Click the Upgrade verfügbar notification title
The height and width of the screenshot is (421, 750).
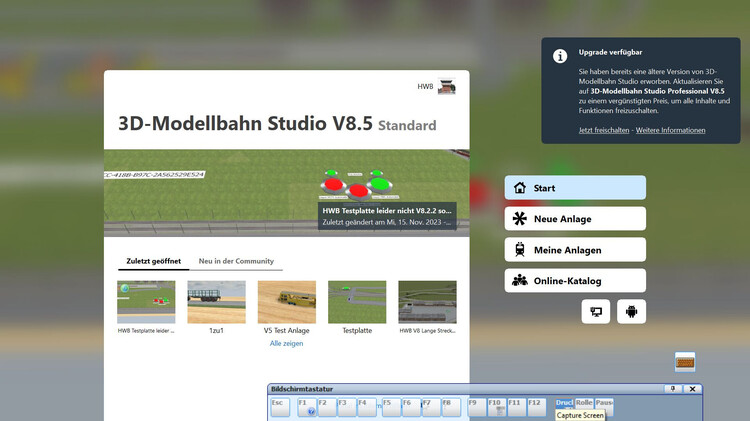tap(610, 52)
